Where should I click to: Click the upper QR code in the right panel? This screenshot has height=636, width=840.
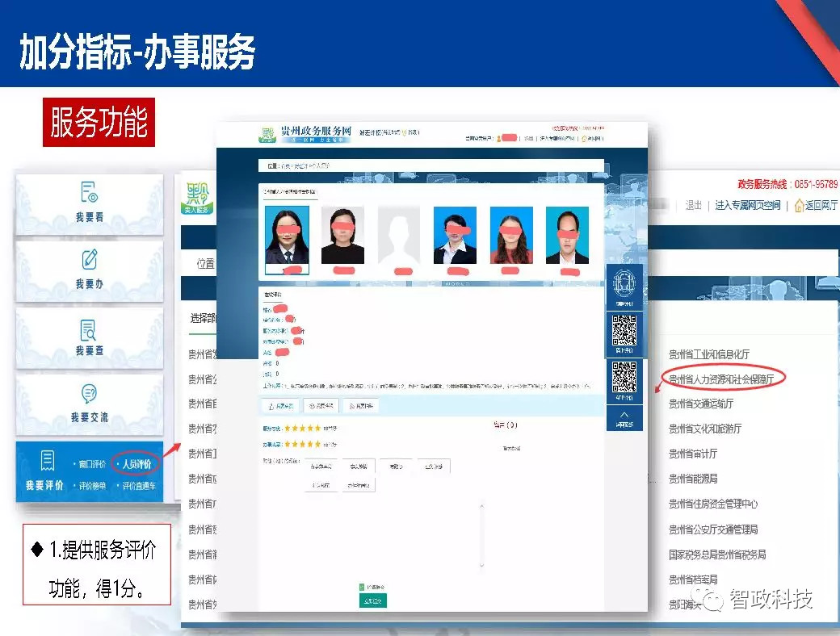624,329
